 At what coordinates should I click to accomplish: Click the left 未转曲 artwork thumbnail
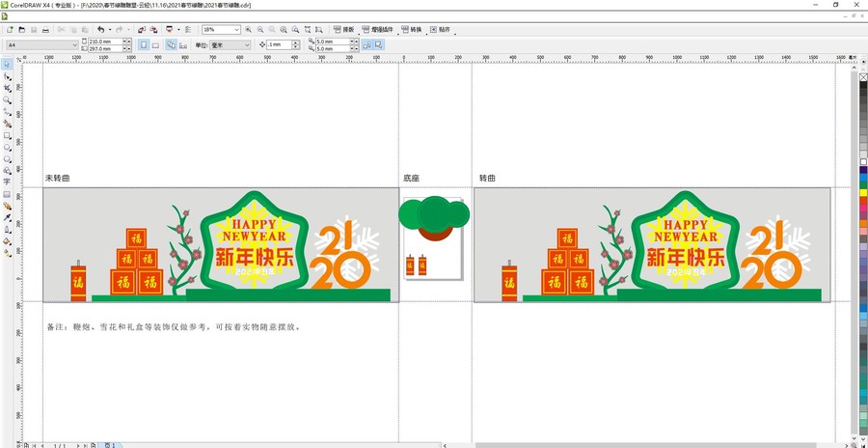[221, 245]
